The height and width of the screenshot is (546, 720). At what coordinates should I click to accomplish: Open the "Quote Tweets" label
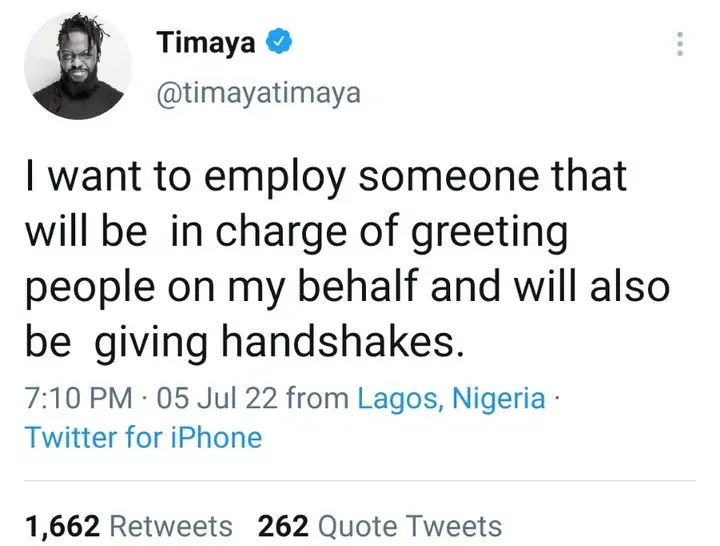pyautogui.click(x=409, y=525)
